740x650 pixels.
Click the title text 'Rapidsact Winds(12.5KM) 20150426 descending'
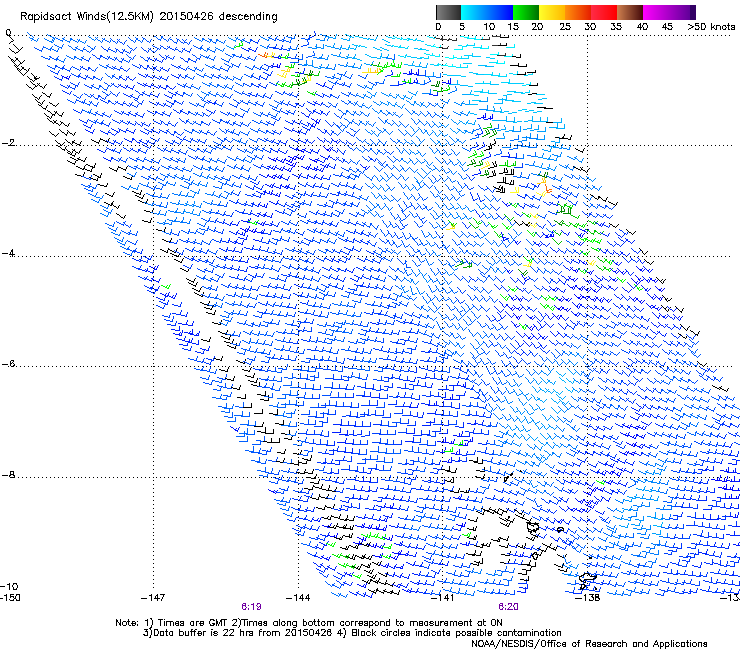(149, 16)
